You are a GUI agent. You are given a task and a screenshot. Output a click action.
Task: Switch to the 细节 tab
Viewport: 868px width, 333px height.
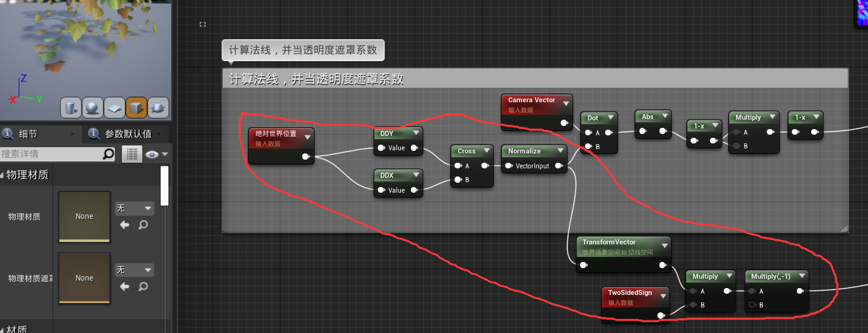pos(28,133)
